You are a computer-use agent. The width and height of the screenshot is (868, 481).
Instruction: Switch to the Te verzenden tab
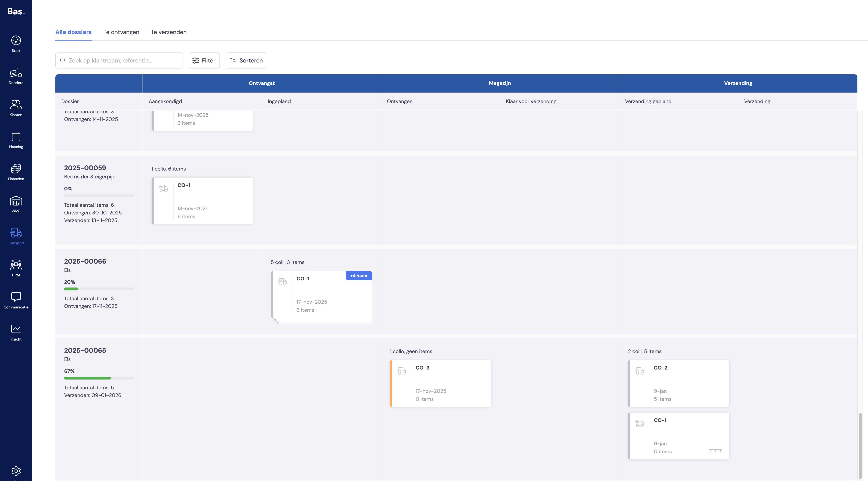point(169,32)
